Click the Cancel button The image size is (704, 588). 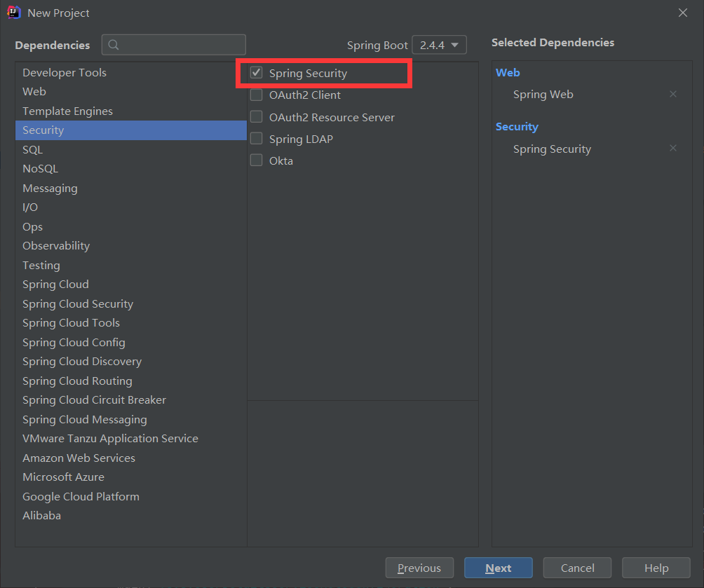coord(577,568)
